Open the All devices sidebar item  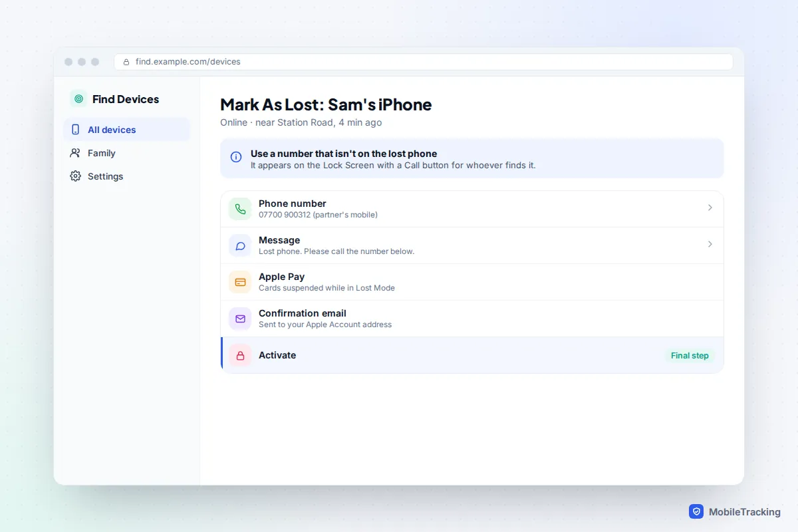click(x=126, y=130)
